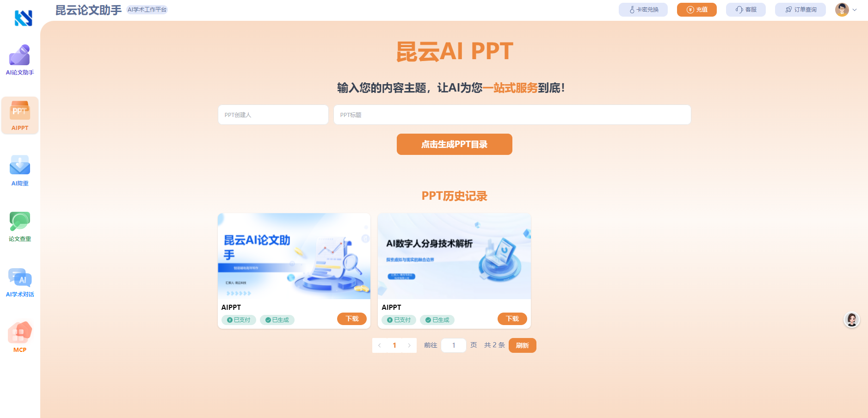Click the 卡密兑换 button
The image size is (868, 418).
click(643, 10)
